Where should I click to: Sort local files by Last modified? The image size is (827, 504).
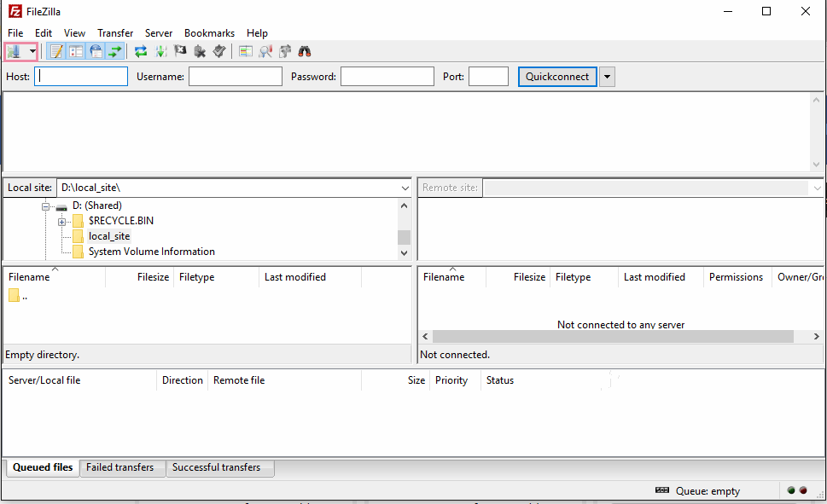click(x=310, y=277)
